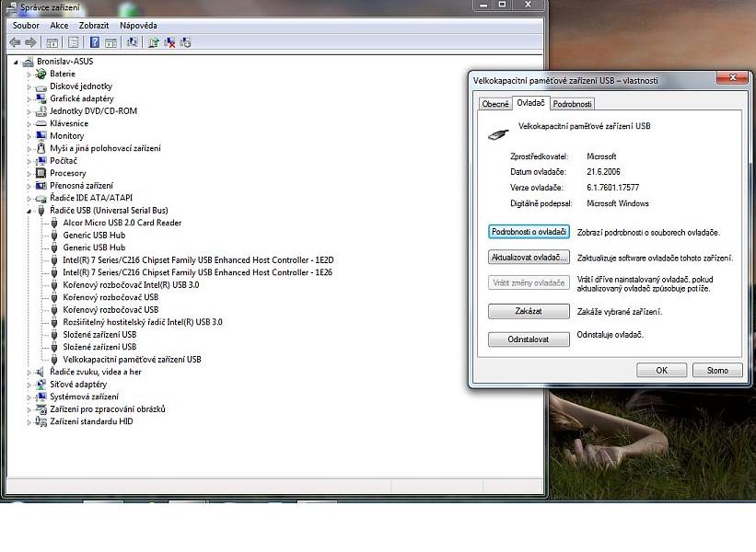Click the Klávesnice keyboard icon
The width and height of the screenshot is (756, 552).
(x=41, y=124)
